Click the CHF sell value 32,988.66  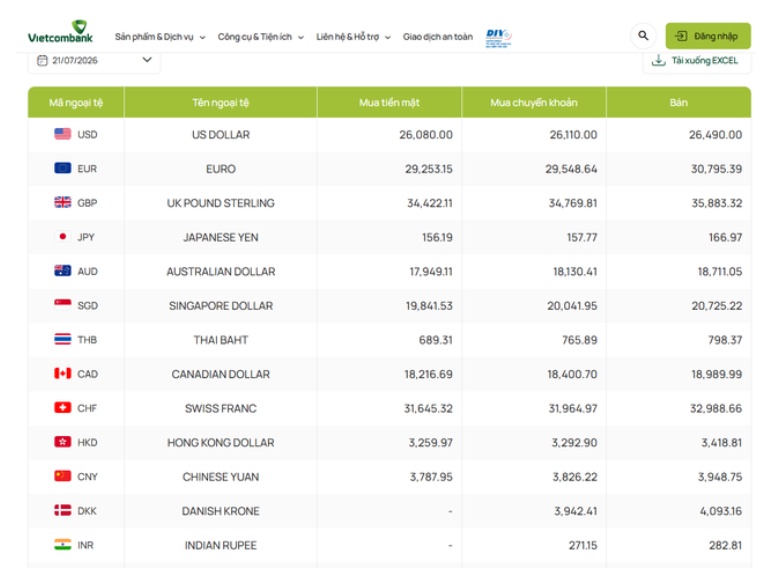(716, 408)
